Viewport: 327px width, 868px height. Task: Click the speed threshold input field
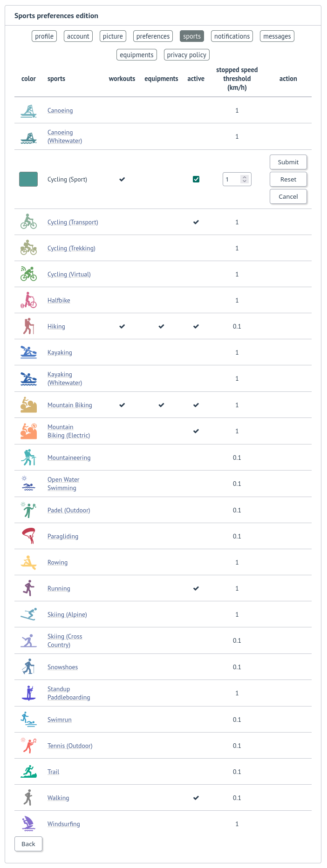(x=232, y=179)
